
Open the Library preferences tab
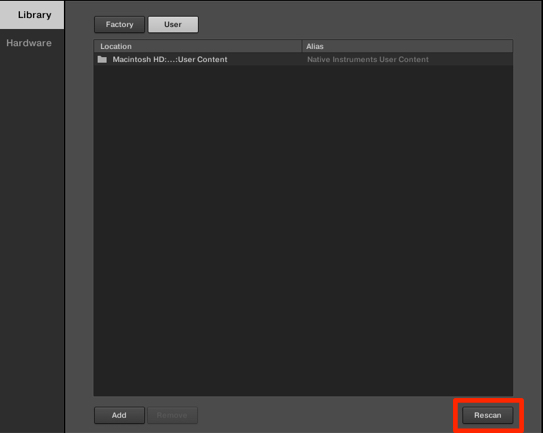pos(32,15)
